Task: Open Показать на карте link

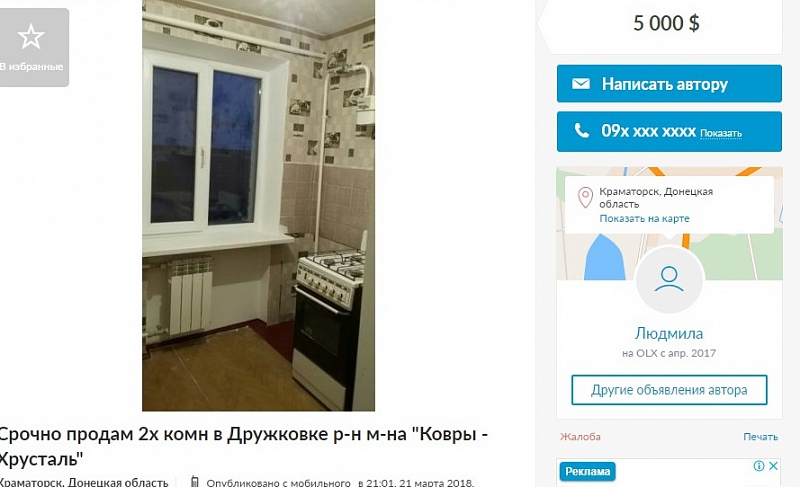Action: click(x=644, y=218)
